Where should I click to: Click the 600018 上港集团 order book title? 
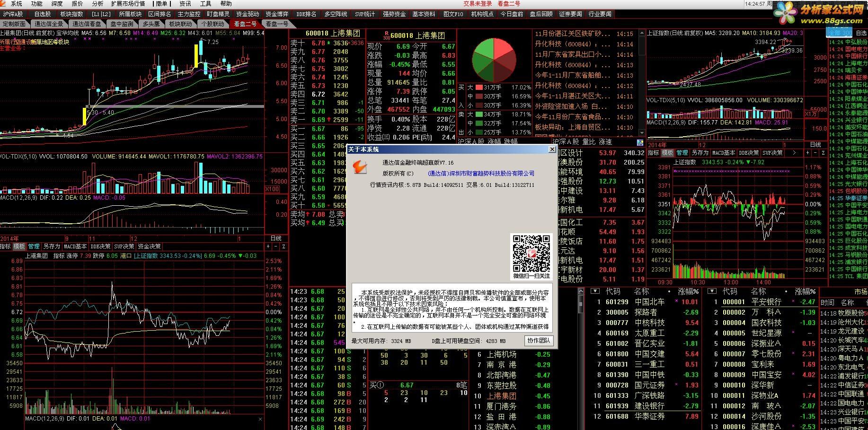333,34
